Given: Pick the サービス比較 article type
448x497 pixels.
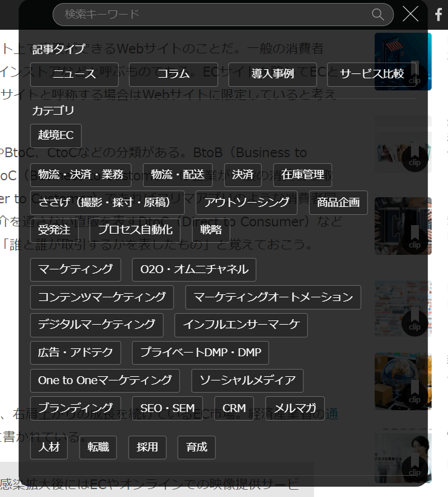Looking at the screenshot, I should [x=372, y=74].
